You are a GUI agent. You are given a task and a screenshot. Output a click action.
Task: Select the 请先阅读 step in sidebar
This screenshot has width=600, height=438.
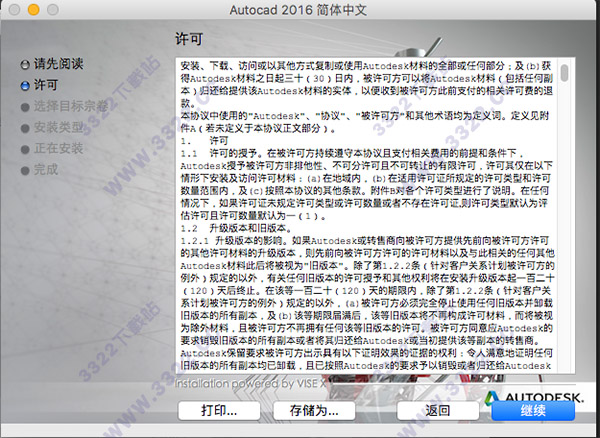(x=59, y=64)
